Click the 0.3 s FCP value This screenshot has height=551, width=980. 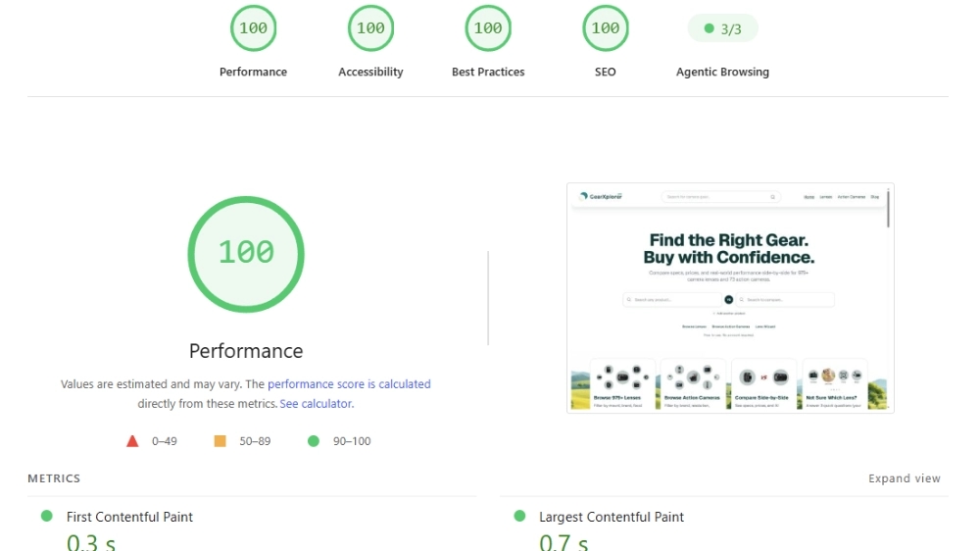91,541
